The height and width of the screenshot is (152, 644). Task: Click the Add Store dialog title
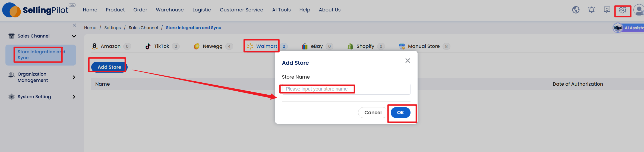(295, 63)
